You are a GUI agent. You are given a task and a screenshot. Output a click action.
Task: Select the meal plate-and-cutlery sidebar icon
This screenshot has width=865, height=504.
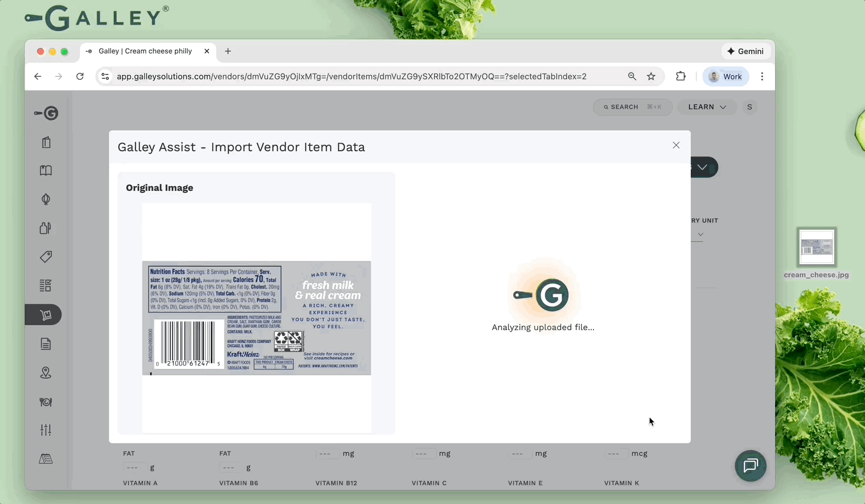[x=45, y=402]
